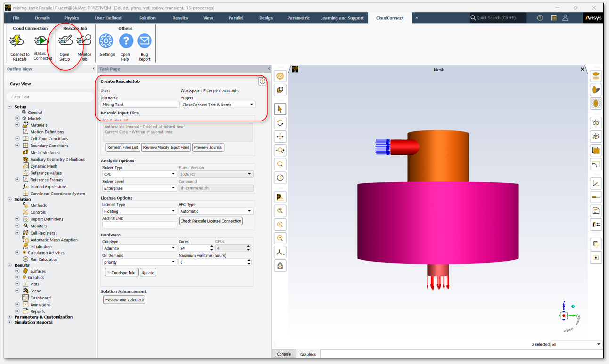
Task: Click the mesh display sphere icon
Action: coord(280,76)
